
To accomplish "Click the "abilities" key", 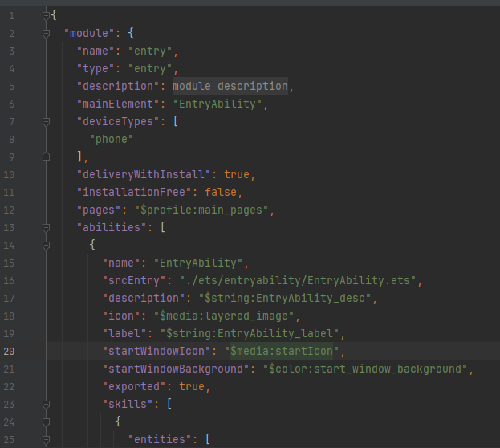I will 112,227.
